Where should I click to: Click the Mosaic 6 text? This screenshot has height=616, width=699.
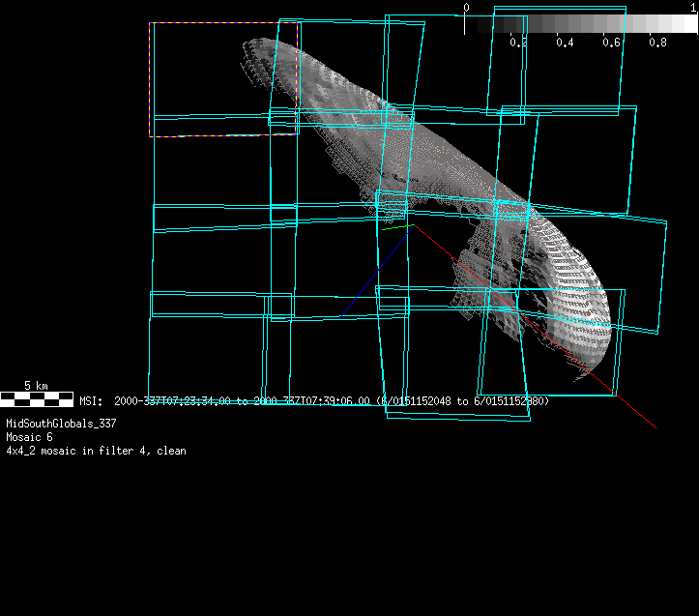pos(31,437)
